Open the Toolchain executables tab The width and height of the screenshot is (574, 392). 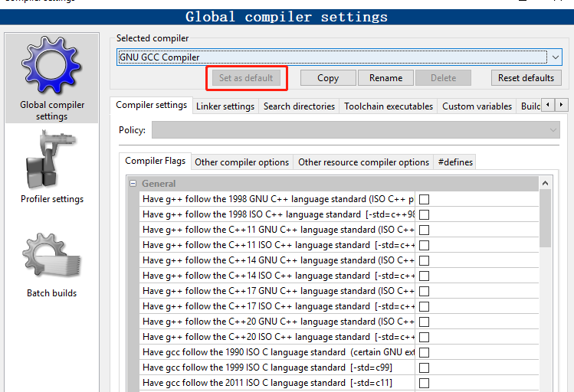(389, 106)
